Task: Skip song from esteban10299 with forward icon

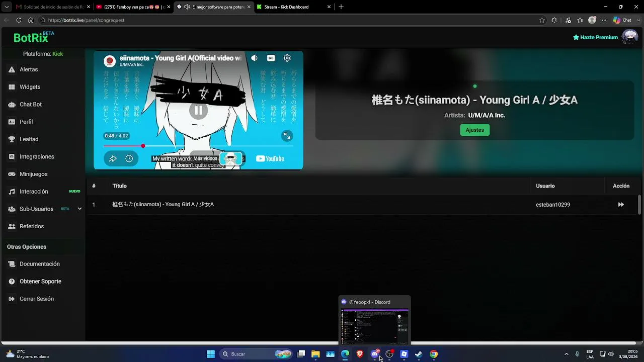Action: click(x=621, y=205)
